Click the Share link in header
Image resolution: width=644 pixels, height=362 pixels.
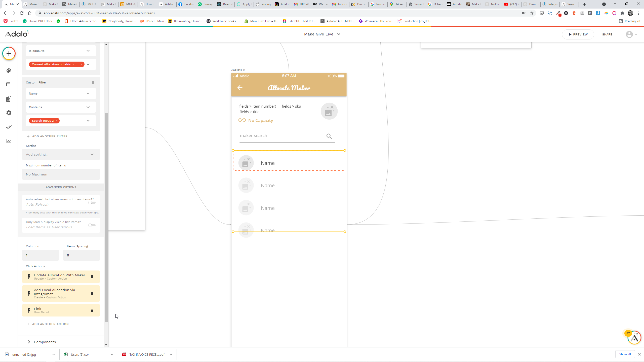point(607,34)
